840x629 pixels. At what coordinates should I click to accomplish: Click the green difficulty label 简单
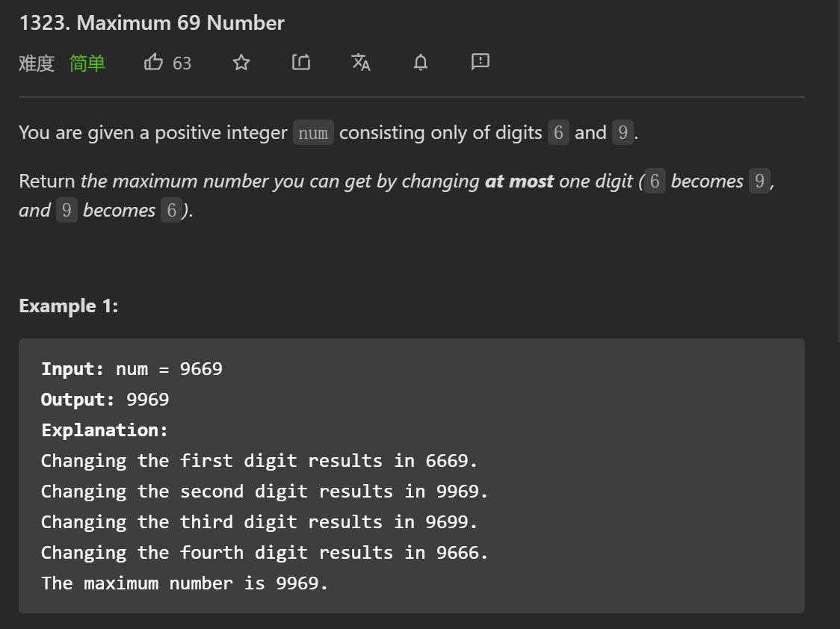[x=87, y=63]
